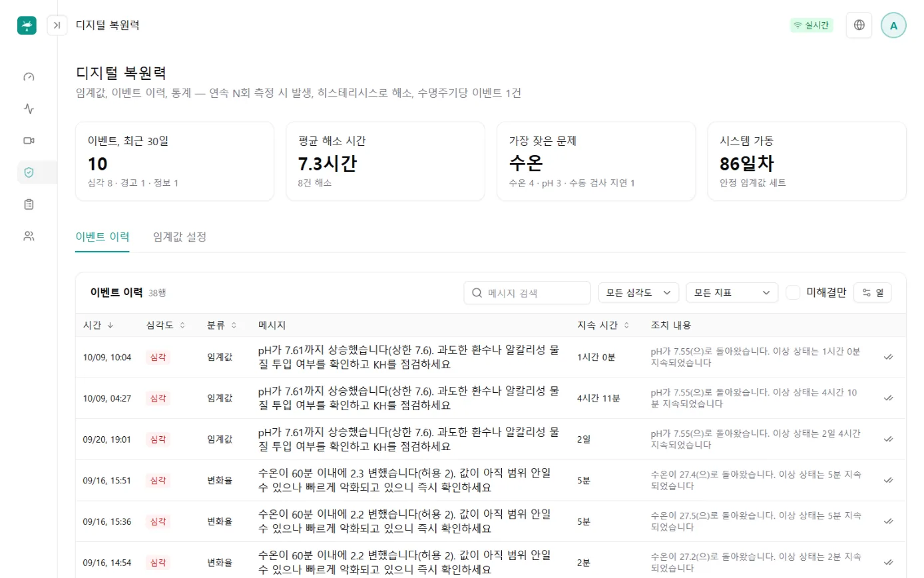Open the 열 columns button

click(872, 292)
